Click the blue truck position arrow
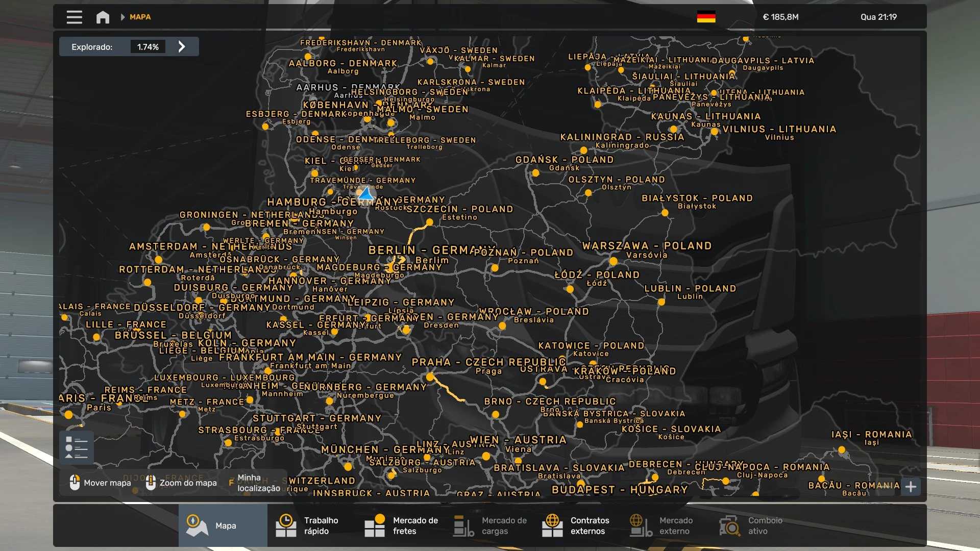 365,194
